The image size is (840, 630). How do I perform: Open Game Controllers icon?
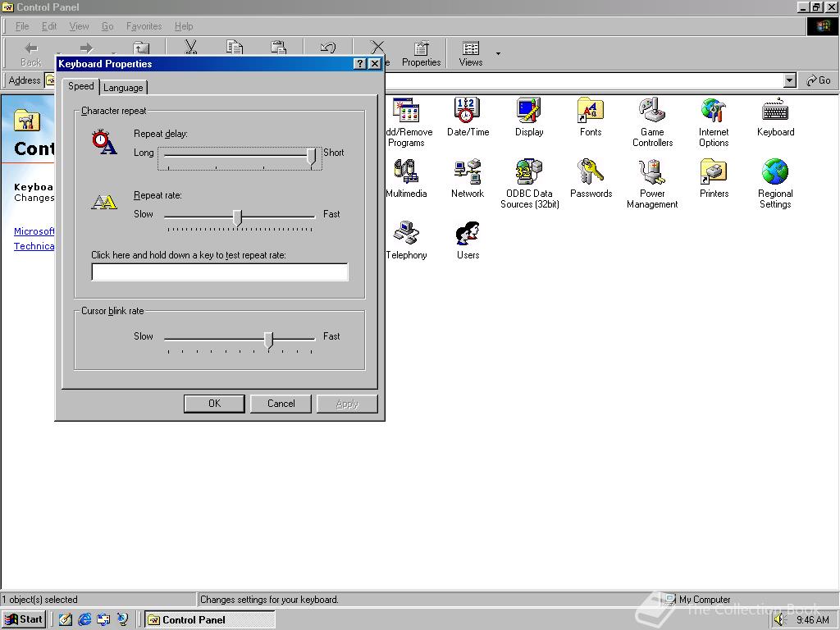pyautogui.click(x=652, y=122)
